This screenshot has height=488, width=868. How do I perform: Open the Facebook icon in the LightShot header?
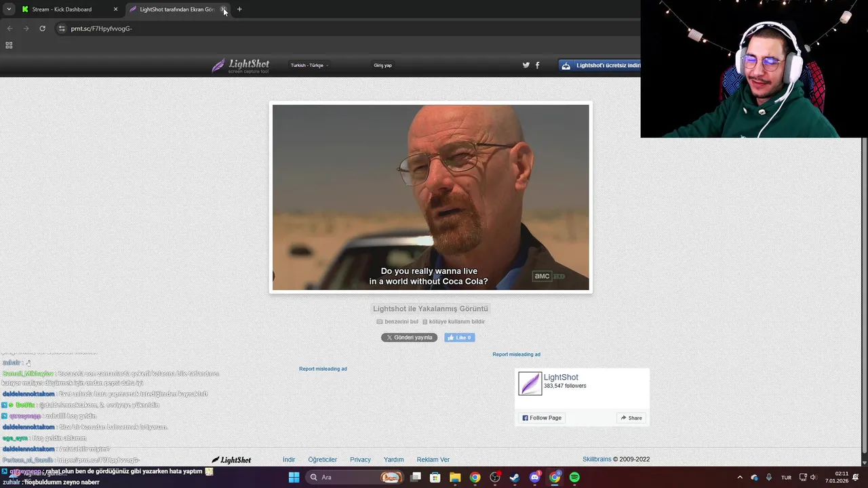(x=538, y=65)
